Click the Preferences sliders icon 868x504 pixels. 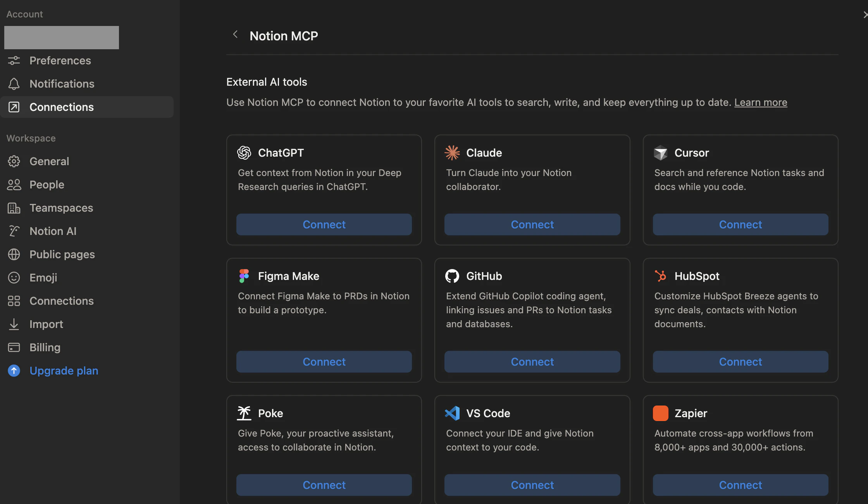point(14,60)
